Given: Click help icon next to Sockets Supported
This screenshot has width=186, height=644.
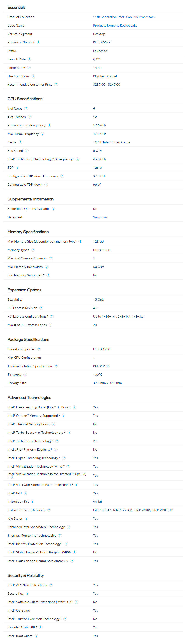Looking at the screenshot, I should click(39, 349).
